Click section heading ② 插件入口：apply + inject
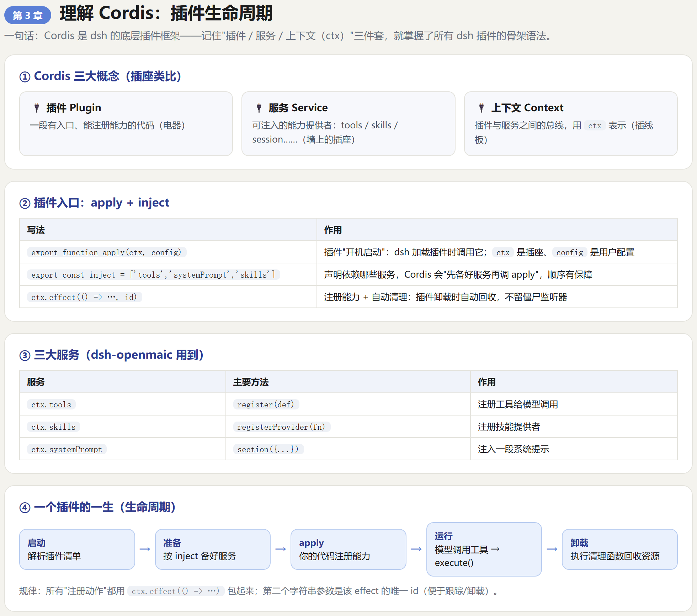The height and width of the screenshot is (616, 697). point(94,203)
